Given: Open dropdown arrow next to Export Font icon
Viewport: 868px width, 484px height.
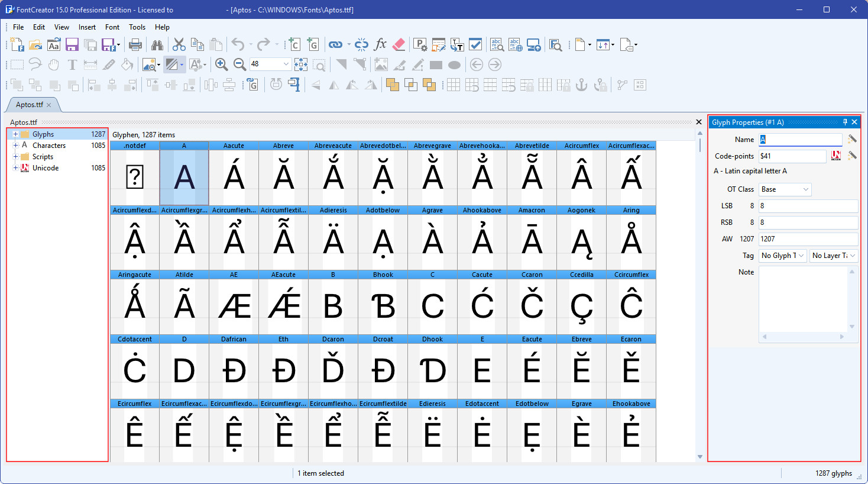Looking at the screenshot, I should tap(118, 44).
